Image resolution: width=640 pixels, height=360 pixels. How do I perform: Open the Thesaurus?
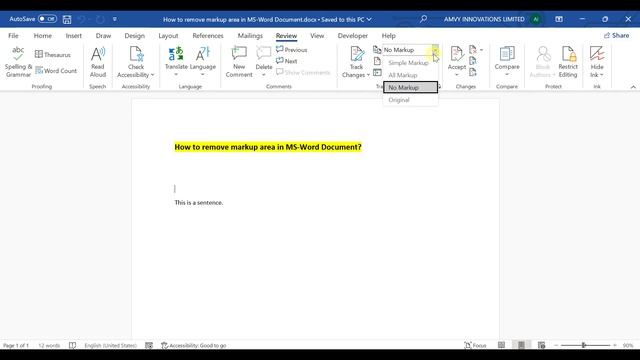53,54
